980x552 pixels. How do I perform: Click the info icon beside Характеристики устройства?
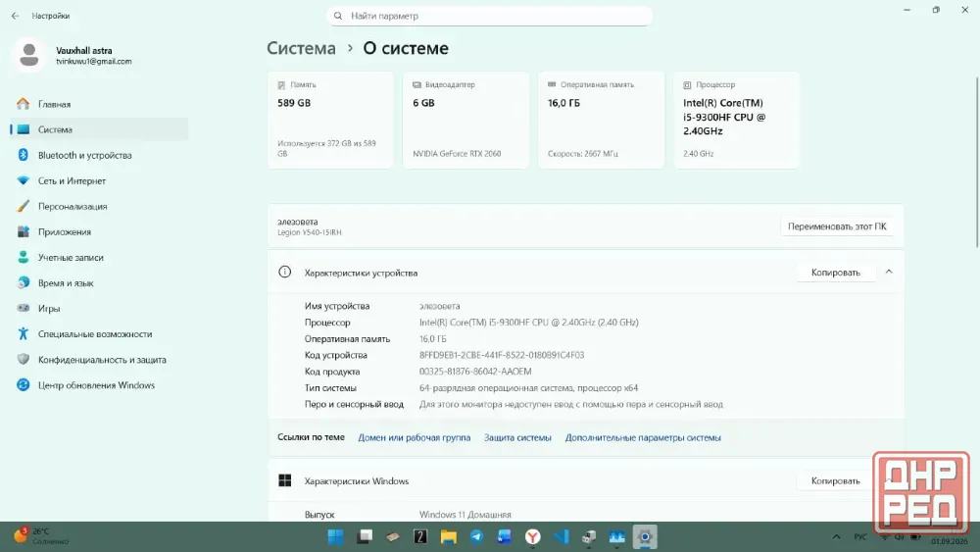(x=284, y=272)
